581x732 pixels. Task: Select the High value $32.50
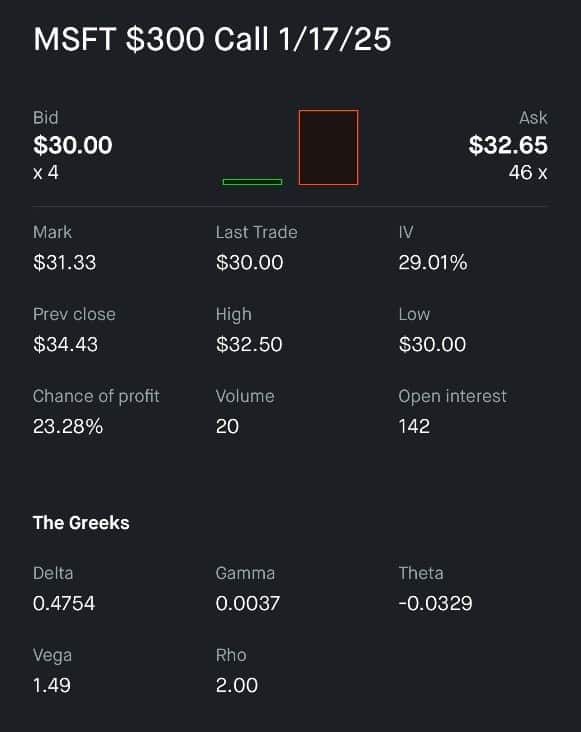click(249, 345)
